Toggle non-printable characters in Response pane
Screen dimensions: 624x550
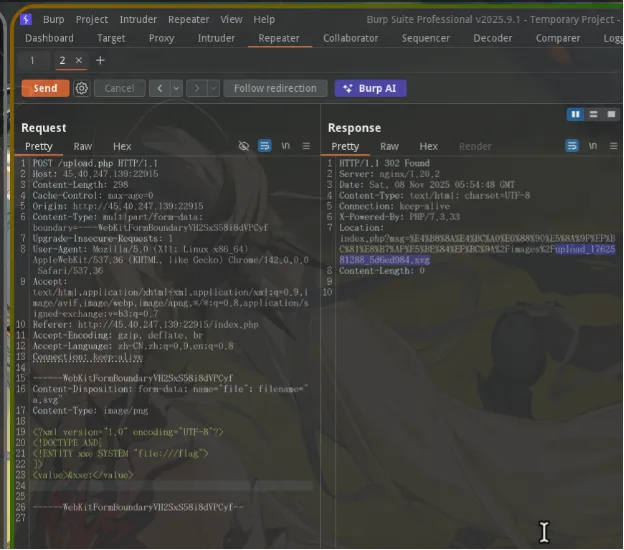tap(593, 146)
